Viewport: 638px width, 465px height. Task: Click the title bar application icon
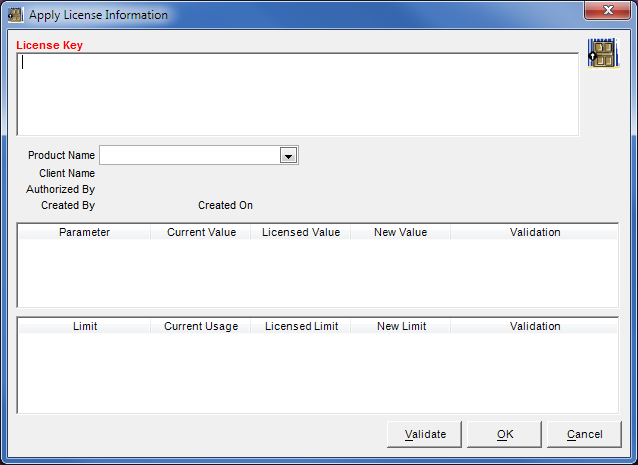click(16, 15)
